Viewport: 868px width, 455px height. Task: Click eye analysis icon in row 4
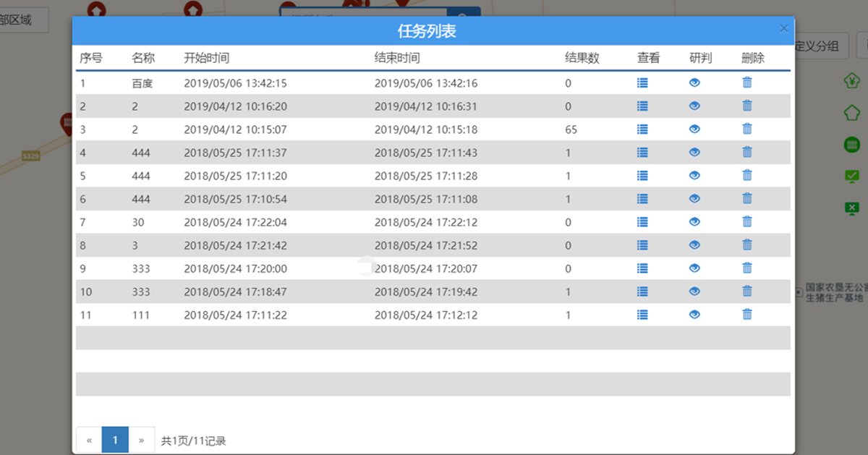pos(694,152)
